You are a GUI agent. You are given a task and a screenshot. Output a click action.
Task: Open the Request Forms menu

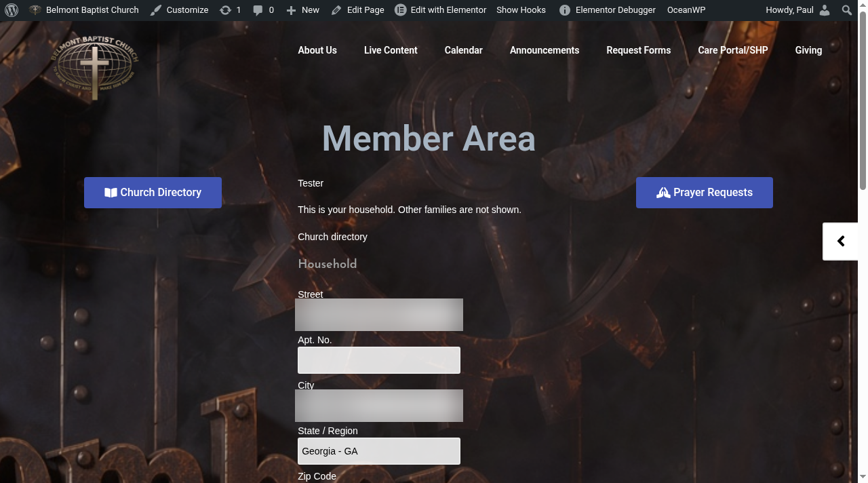pos(639,50)
